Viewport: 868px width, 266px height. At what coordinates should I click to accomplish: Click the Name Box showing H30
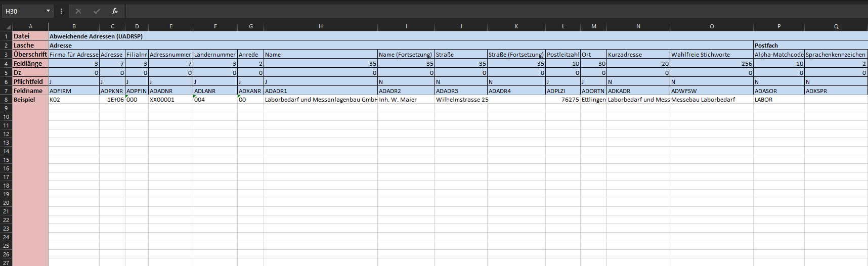pyautogui.click(x=23, y=11)
